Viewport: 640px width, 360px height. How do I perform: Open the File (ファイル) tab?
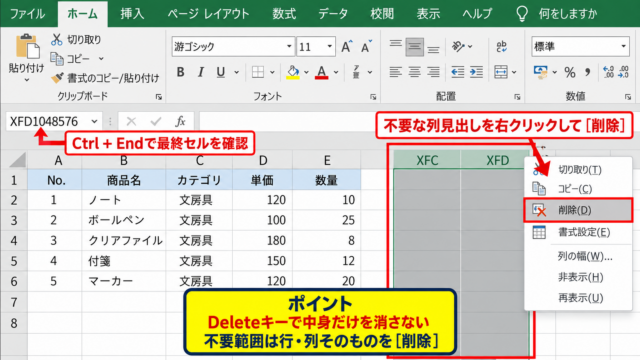[x=27, y=13]
